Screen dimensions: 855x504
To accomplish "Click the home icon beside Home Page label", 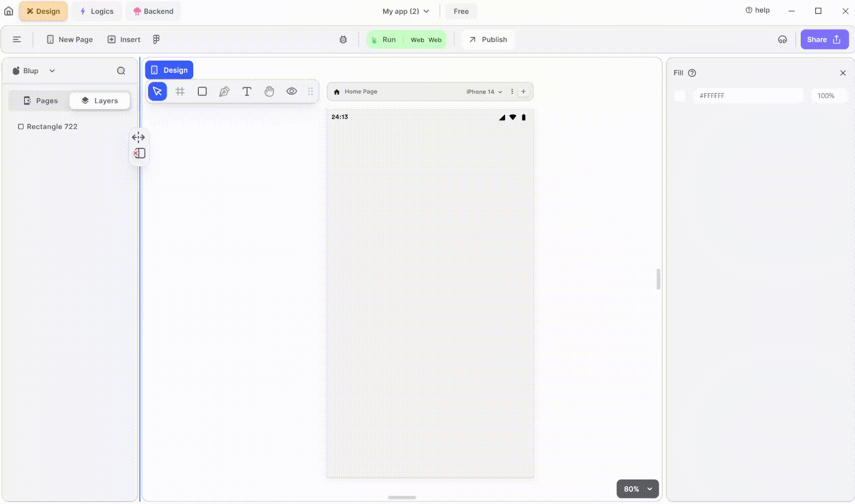I will (336, 91).
